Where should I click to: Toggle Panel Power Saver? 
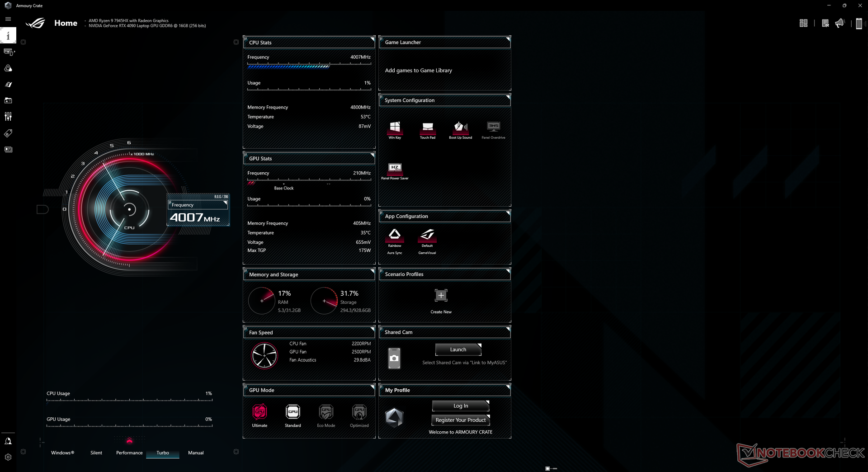click(395, 171)
